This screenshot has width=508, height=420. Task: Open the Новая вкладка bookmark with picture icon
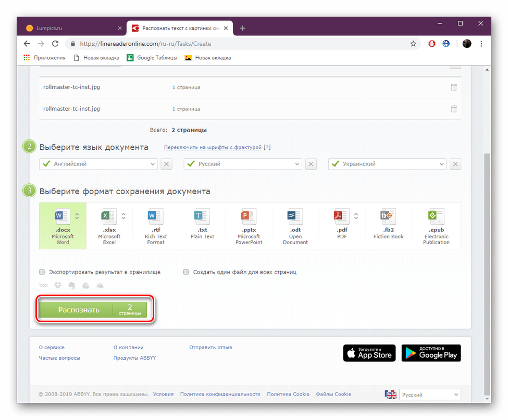(208, 58)
